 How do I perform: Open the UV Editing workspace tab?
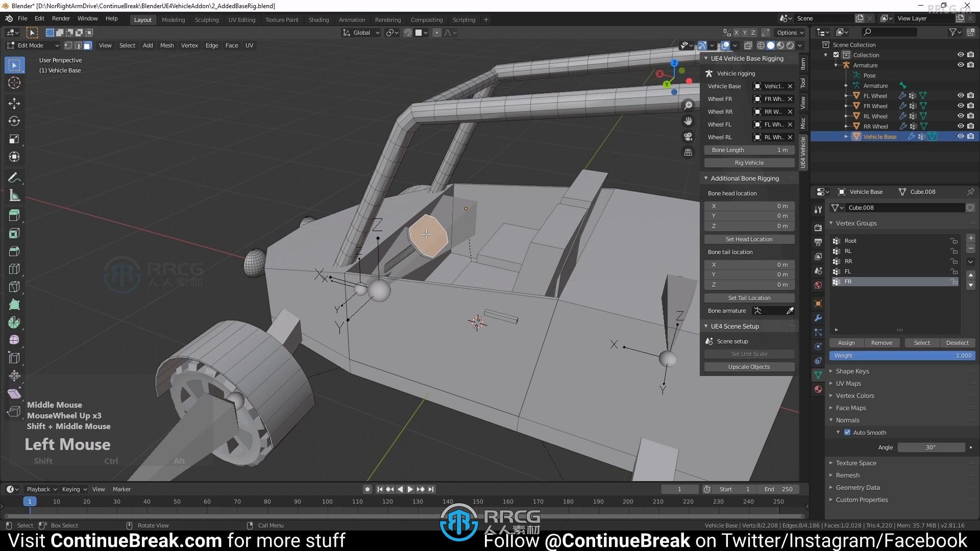(241, 19)
